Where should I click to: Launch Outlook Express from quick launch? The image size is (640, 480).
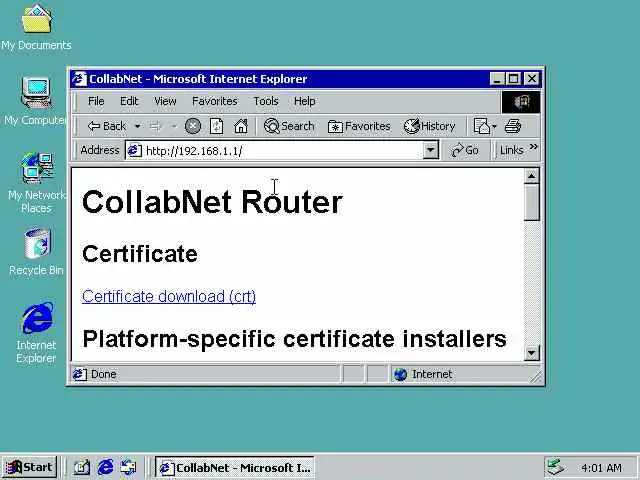[x=129, y=467]
